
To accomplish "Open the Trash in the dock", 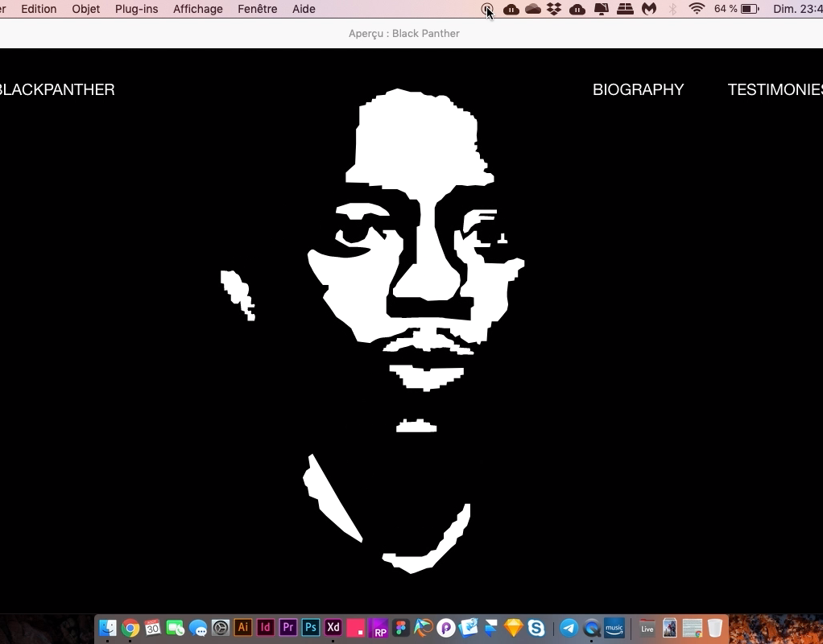I will tap(715, 628).
